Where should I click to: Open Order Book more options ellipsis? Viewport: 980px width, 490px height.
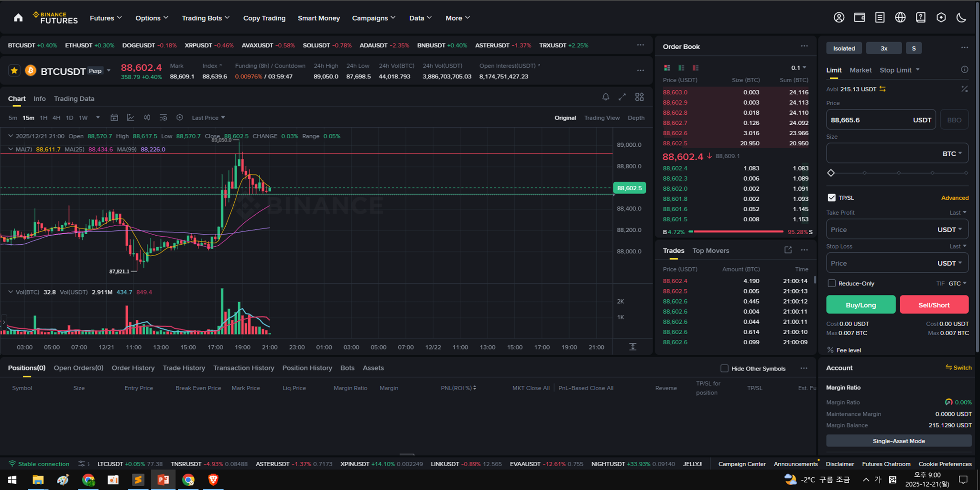(805, 46)
